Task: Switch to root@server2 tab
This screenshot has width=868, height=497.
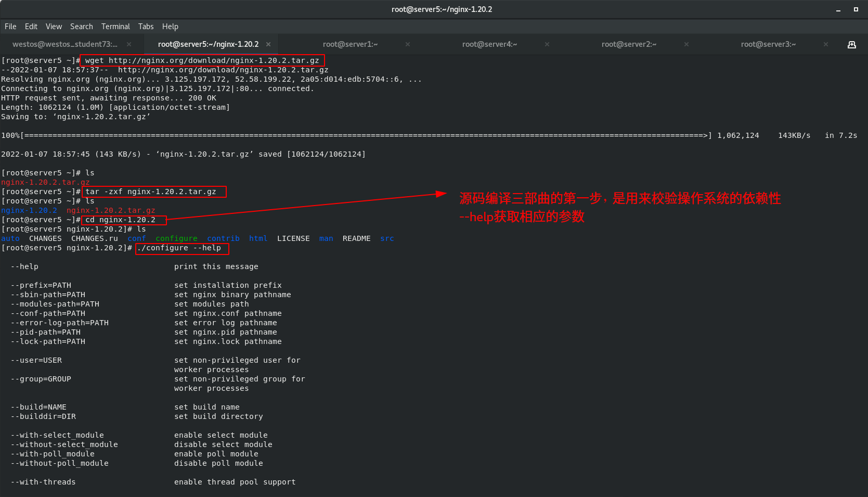Action: coord(629,44)
